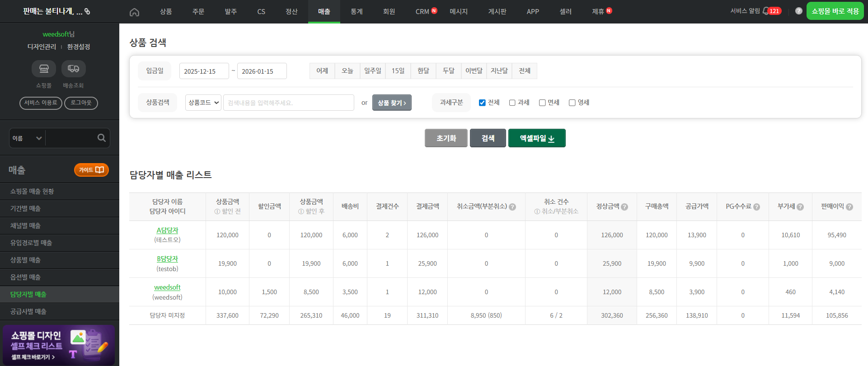Click the end date field 2026-01-15
The width and height of the screenshot is (868, 366).
click(x=262, y=71)
